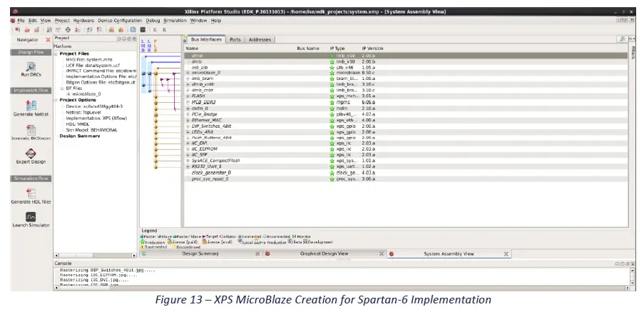Click the IP Type column header

[x=337, y=49]
